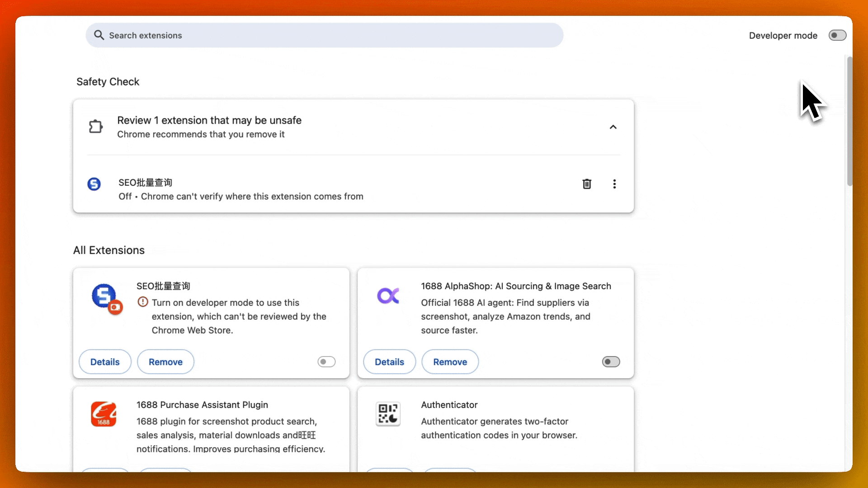Toggle the SEO批量查询 extension switch
Image resolution: width=868 pixels, height=488 pixels.
326,362
